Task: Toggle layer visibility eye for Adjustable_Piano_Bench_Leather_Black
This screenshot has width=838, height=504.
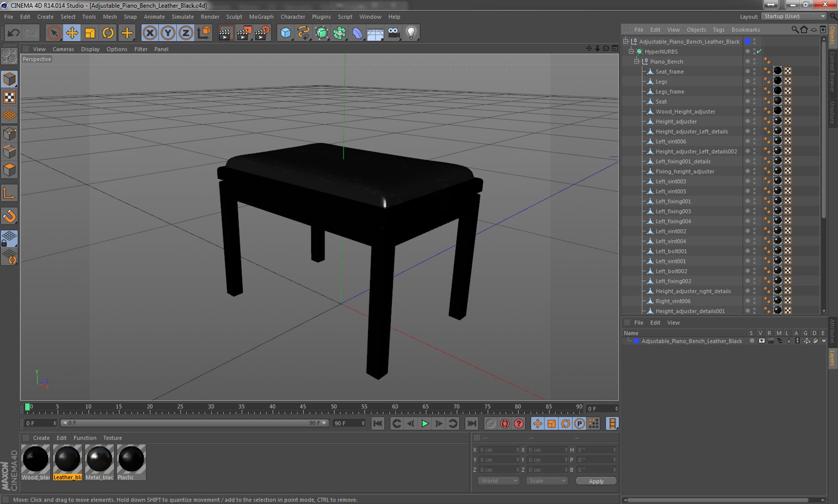Action: coord(761,341)
